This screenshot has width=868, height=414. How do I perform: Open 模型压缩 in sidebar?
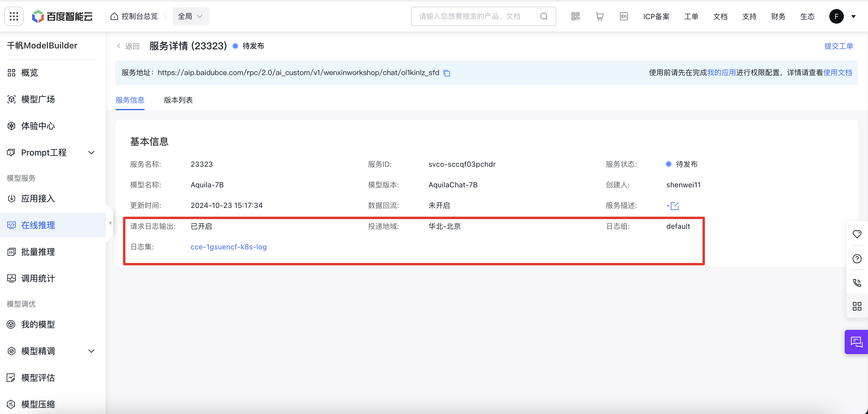[x=53, y=404]
